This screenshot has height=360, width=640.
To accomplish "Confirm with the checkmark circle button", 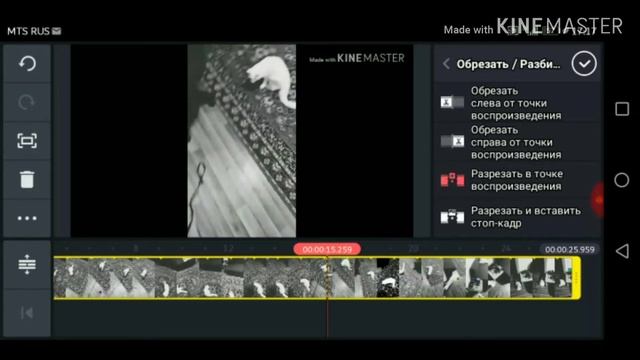I will (x=584, y=64).
